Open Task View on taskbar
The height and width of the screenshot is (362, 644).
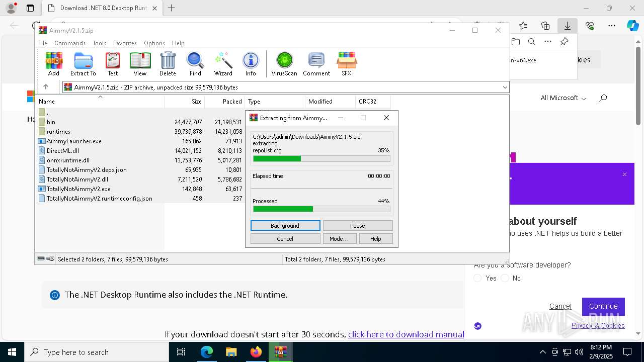(181, 352)
